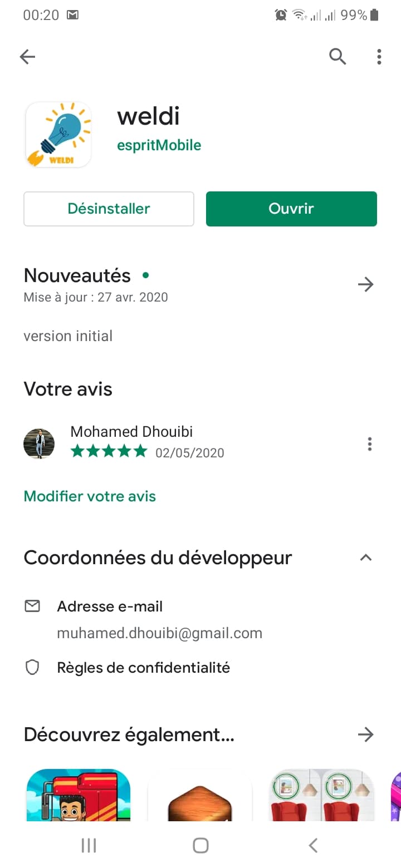Open the red truck game thumbnail
The width and height of the screenshot is (401, 868).
coord(79,795)
